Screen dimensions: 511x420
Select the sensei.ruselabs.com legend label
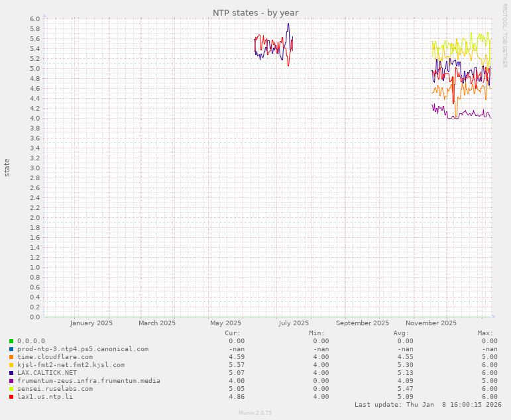54,389
